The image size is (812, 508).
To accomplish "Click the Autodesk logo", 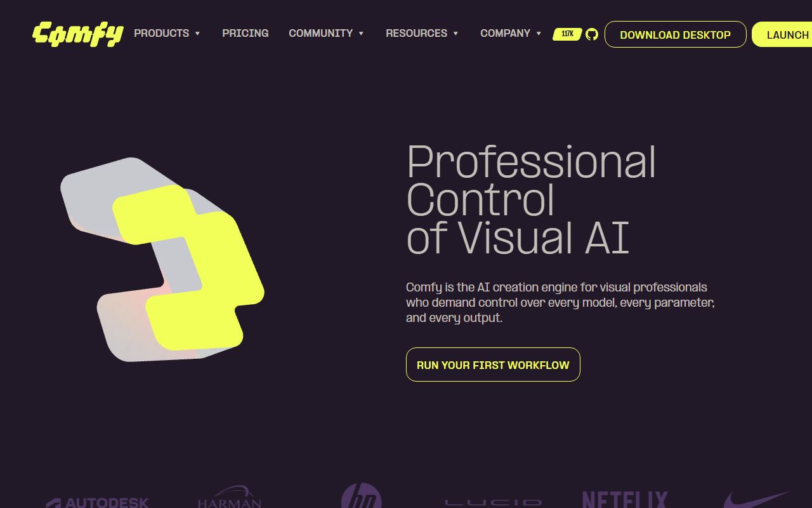I will coord(97,502).
